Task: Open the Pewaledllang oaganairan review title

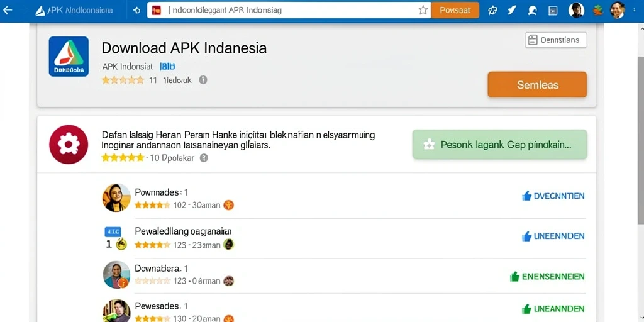Action: pyautogui.click(x=183, y=232)
